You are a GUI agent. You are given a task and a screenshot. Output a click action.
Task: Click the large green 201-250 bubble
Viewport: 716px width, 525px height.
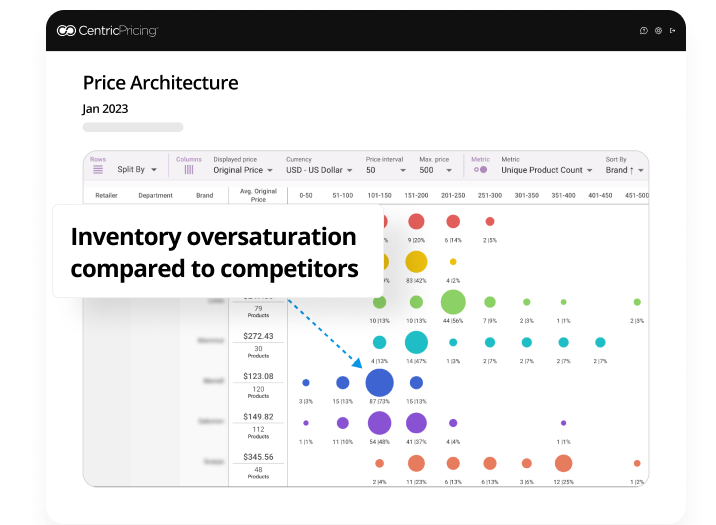click(x=453, y=301)
